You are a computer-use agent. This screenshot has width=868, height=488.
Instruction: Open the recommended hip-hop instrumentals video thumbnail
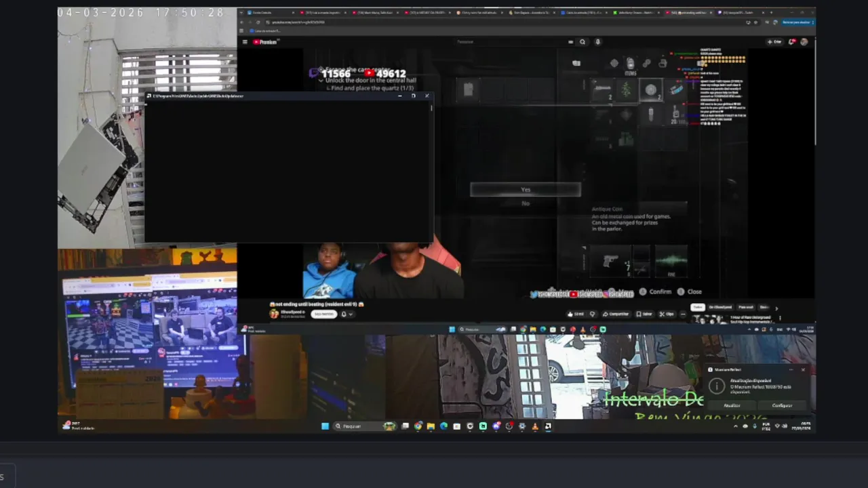coord(711,319)
